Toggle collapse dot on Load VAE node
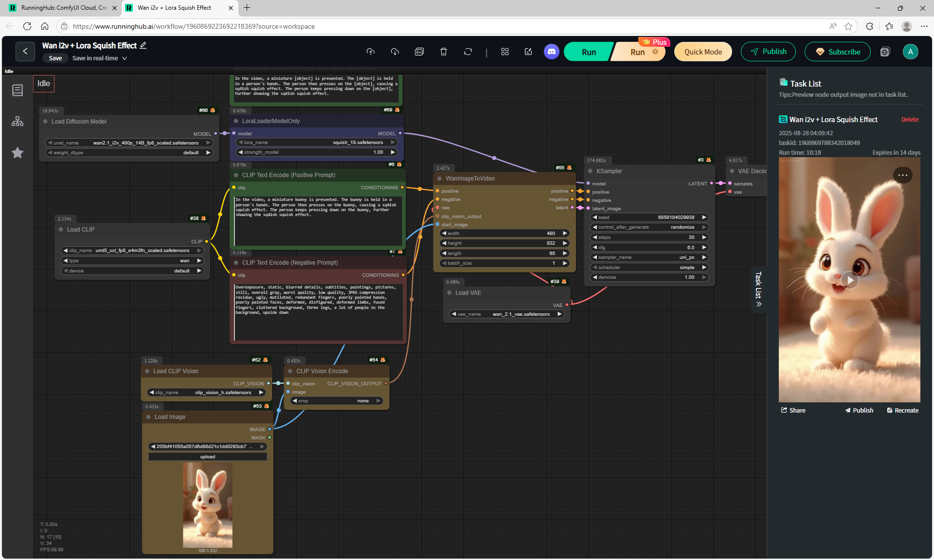934x560 pixels. (x=449, y=293)
